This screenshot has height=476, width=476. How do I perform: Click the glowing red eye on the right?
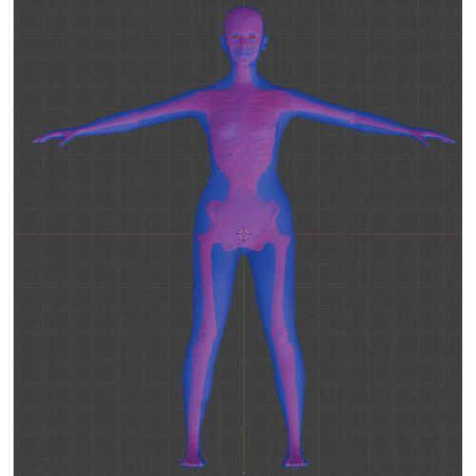pyautogui.click(x=252, y=37)
